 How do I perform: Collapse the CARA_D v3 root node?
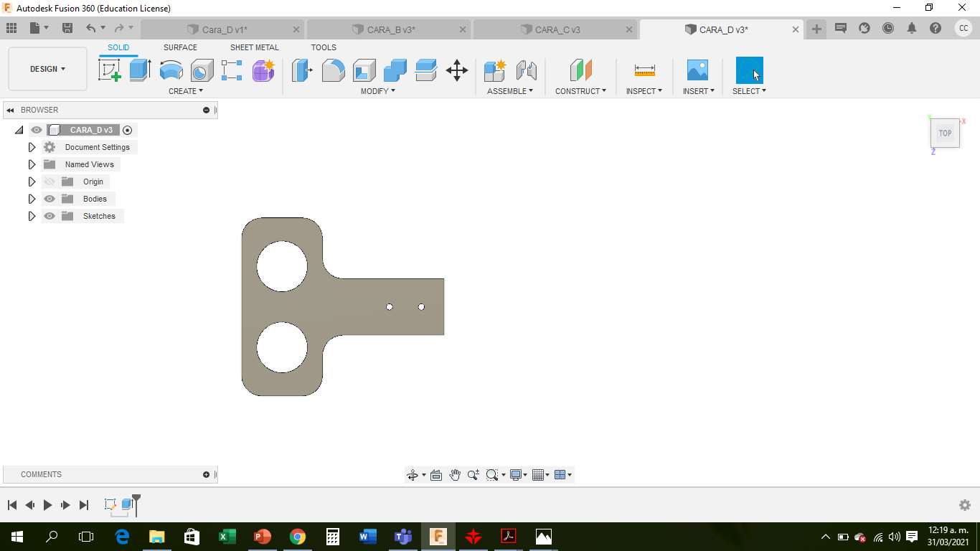click(x=19, y=130)
